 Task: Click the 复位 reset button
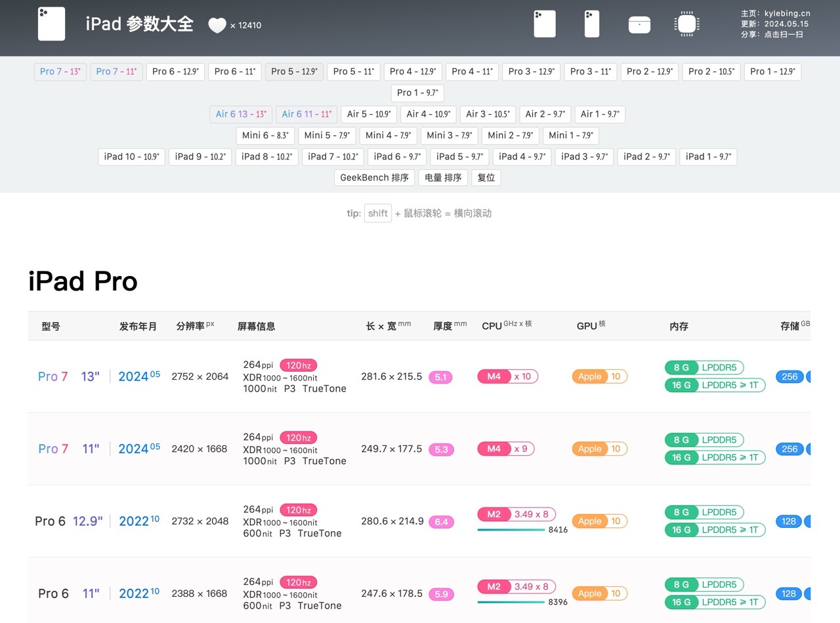tap(486, 178)
